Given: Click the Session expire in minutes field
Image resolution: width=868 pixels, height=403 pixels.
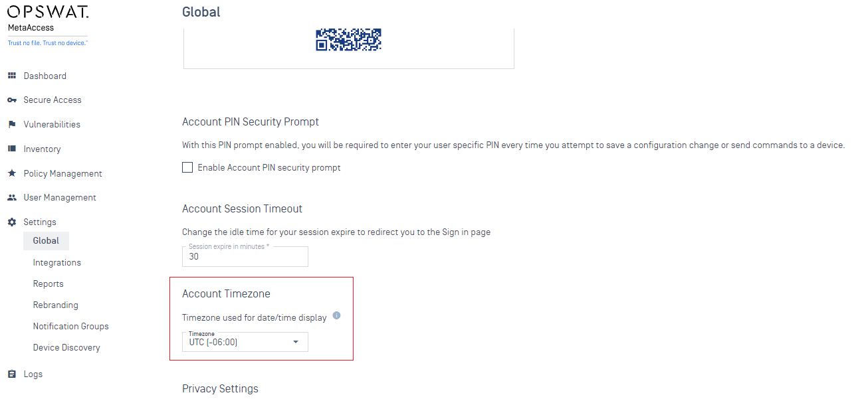Looking at the screenshot, I should [x=245, y=256].
